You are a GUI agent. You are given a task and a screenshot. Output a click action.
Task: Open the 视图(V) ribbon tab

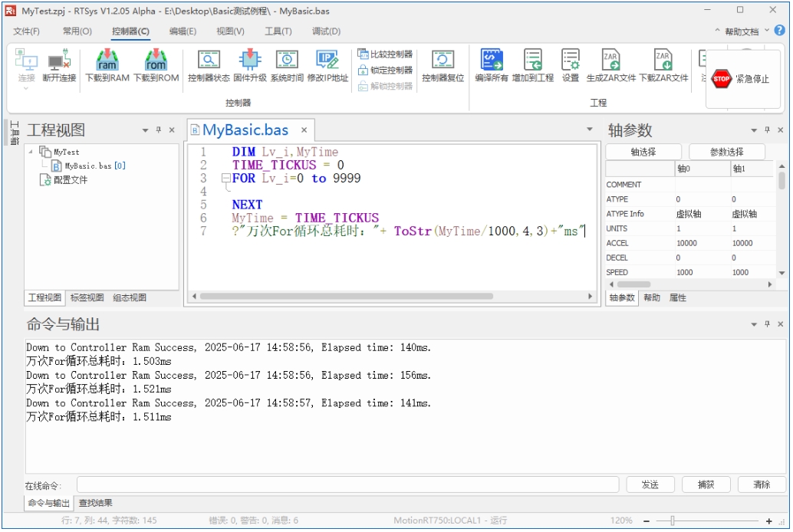click(x=230, y=31)
